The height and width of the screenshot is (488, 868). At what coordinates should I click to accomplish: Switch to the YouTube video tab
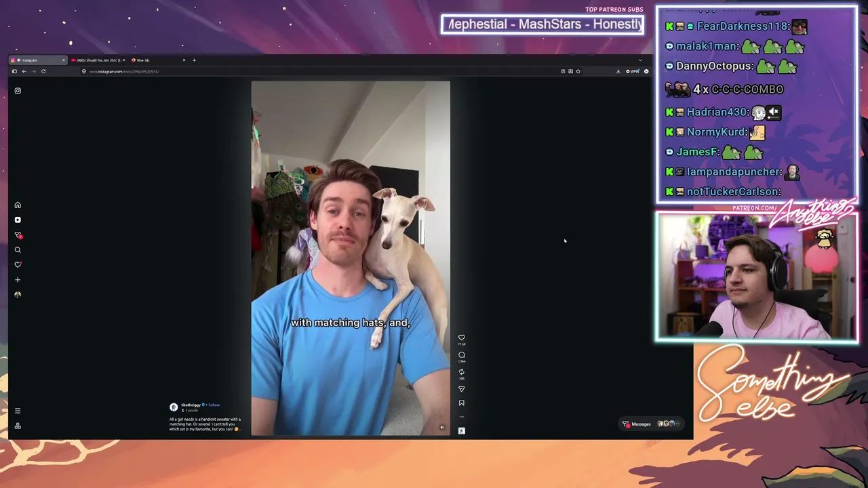click(x=98, y=60)
